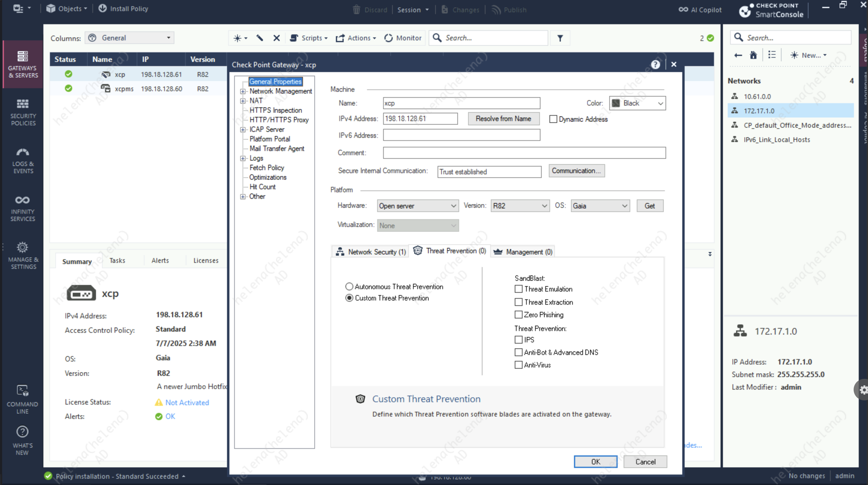Click the Comment input field

click(524, 153)
